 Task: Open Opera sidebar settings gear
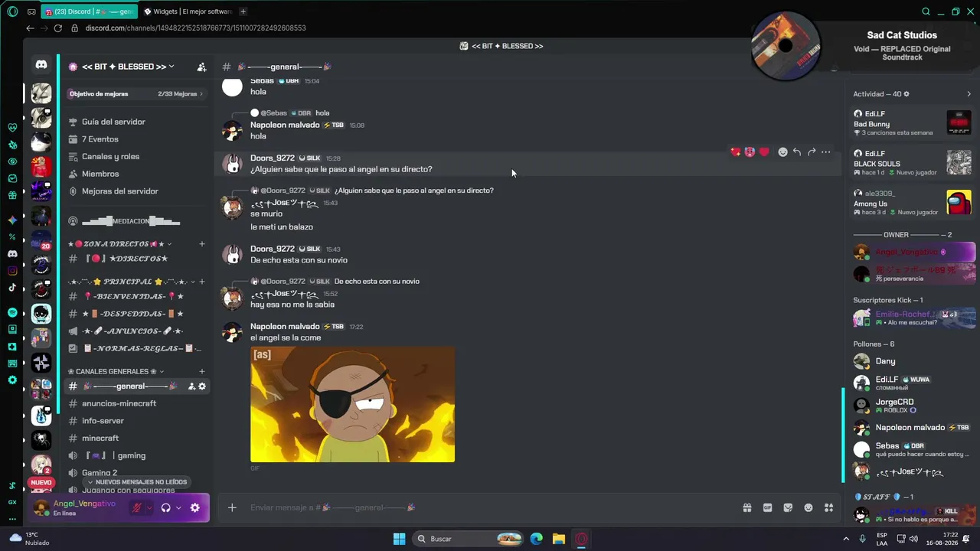pos(12,380)
